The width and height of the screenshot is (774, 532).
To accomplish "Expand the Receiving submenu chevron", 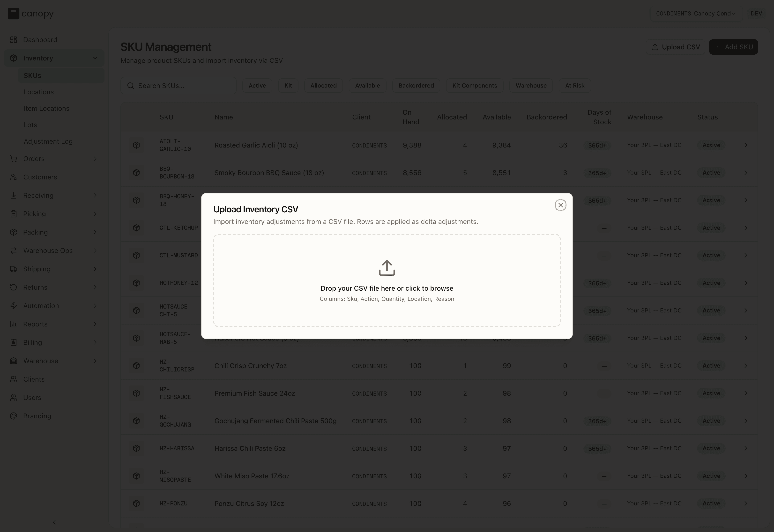I will click(x=95, y=195).
